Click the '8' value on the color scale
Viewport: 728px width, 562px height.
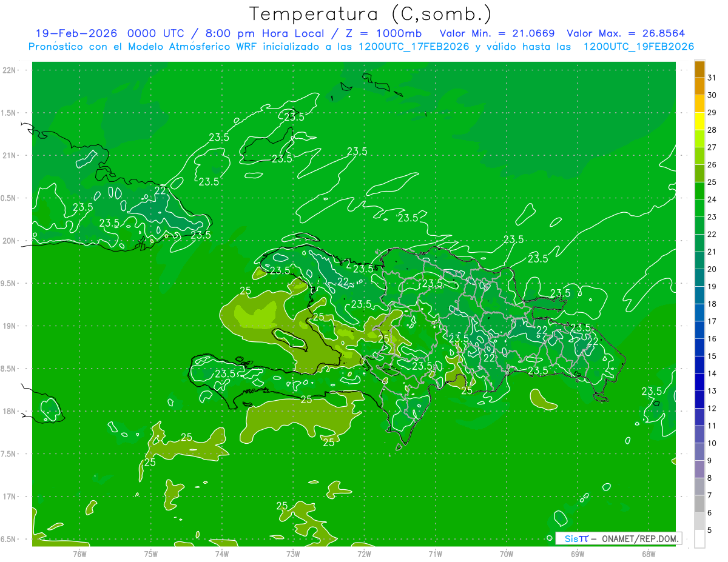coord(710,478)
